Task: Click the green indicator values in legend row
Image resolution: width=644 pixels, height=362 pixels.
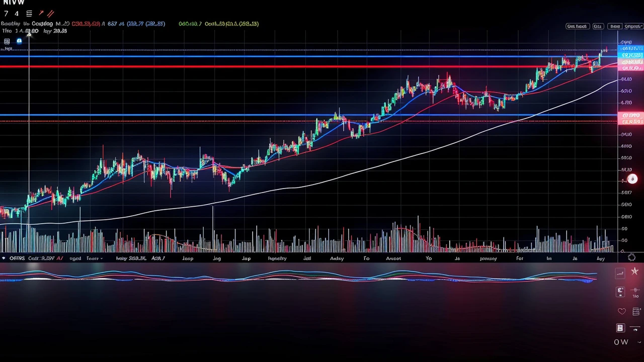Action: click(x=219, y=24)
